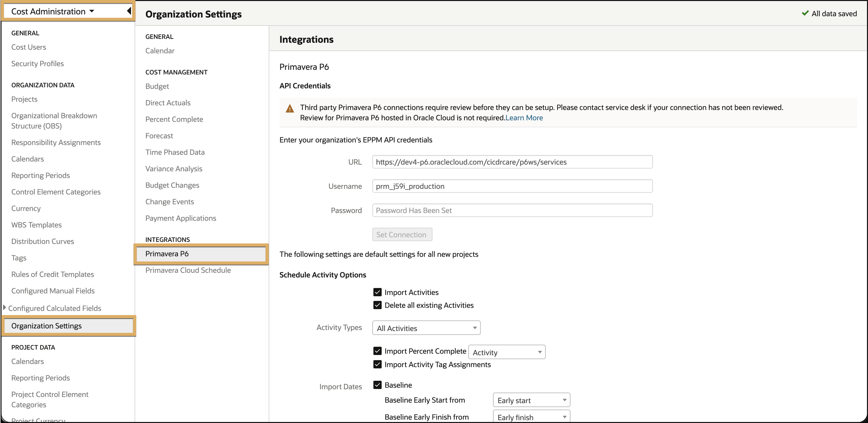868x423 pixels.
Task: Toggle Delete all existing Activities checkbox
Action: point(377,305)
